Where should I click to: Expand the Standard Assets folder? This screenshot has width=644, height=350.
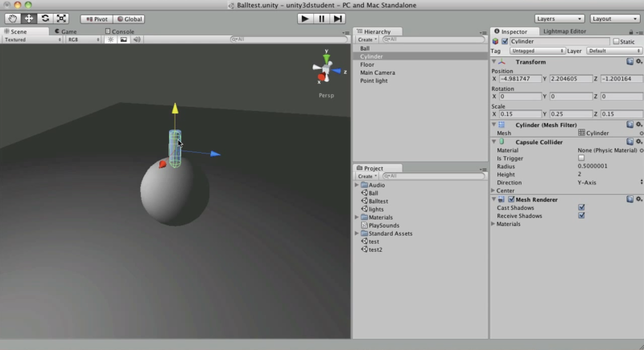click(357, 233)
